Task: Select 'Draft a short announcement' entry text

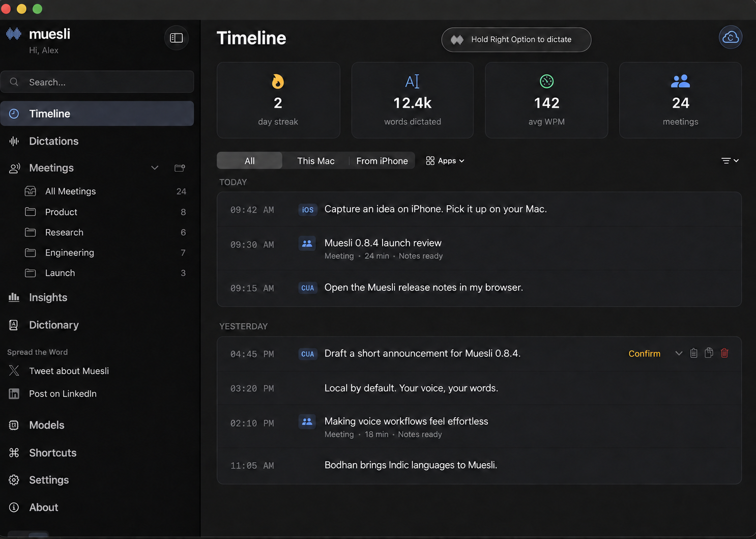Action: pyautogui.click(x=422, y=354)
